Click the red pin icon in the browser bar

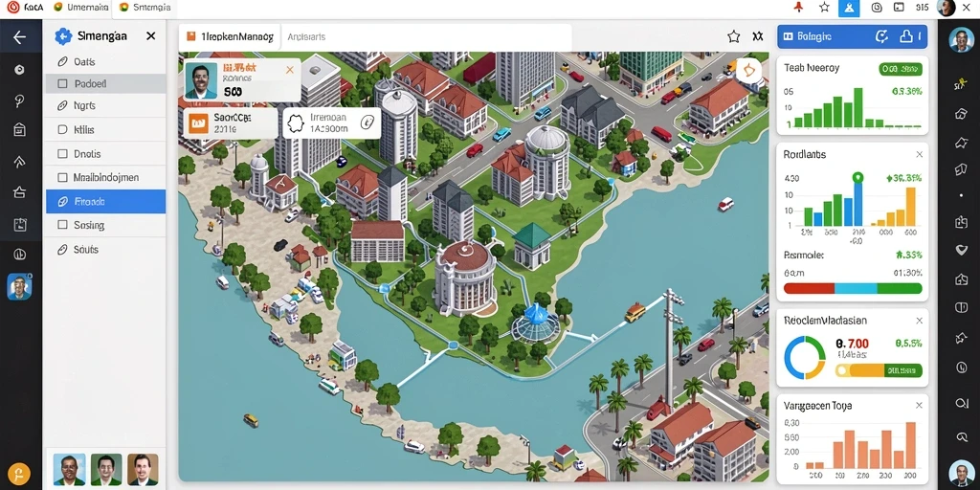[798, 8]
